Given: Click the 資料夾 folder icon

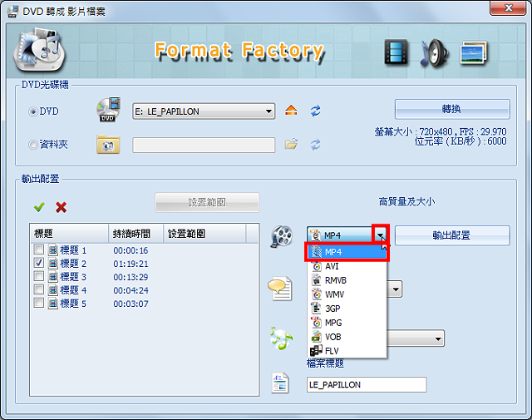Looking at the screenshot, I should (108, 145).
